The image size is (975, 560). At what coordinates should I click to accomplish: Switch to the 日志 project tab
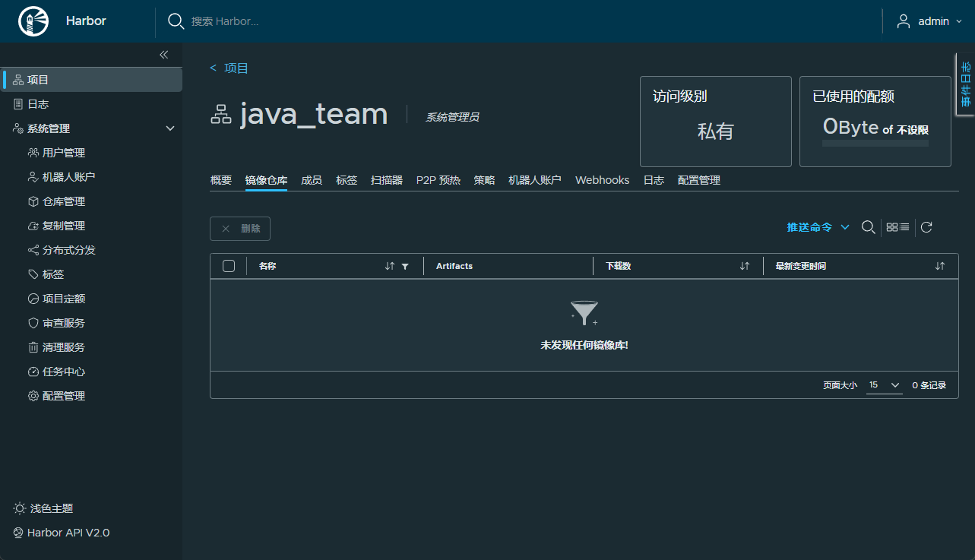(654, 180)
